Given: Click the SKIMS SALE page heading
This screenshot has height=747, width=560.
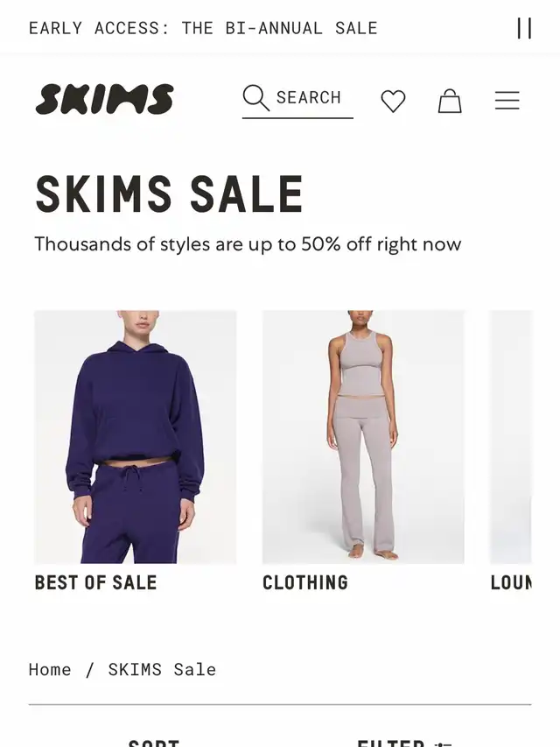Looking at the screenshot, I should click(170, 194).
